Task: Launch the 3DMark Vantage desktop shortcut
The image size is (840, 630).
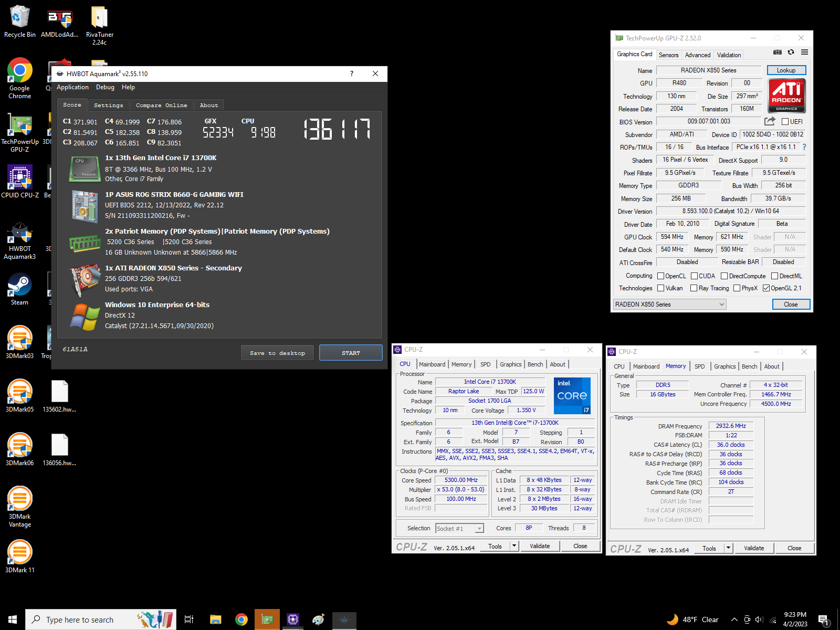Action: pyautogui.click(x=19, y=507)
